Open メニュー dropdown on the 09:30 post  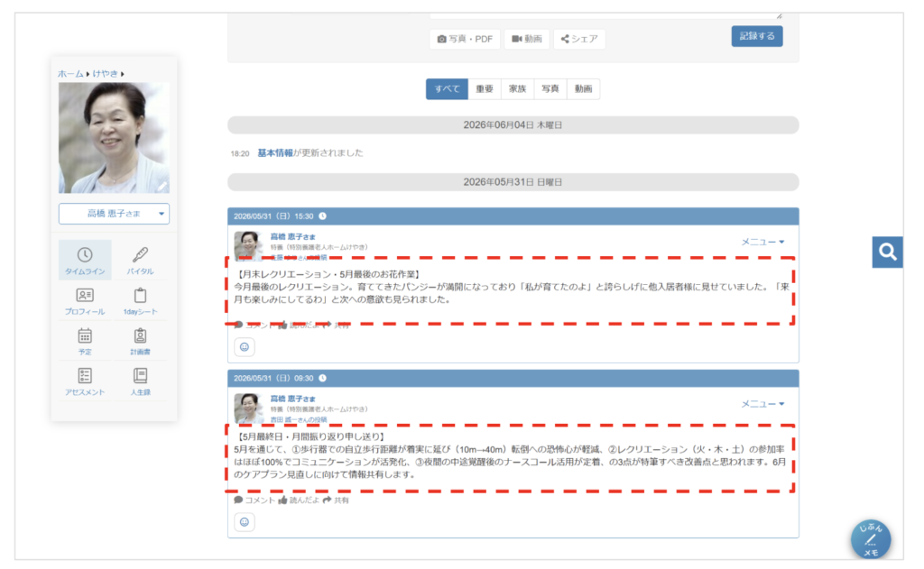[762, 403]
